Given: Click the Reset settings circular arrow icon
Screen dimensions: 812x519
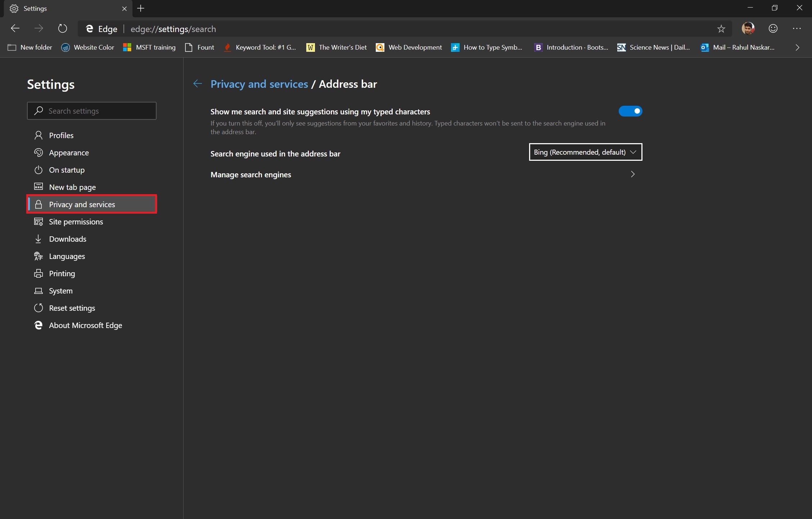Looking at the screenshot, I should [39, 308].
